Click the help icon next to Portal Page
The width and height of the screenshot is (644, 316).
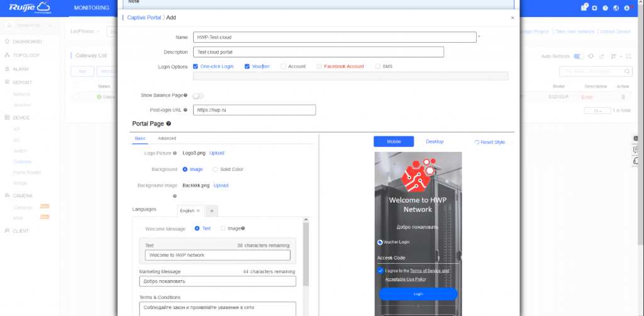coord(169,124)
